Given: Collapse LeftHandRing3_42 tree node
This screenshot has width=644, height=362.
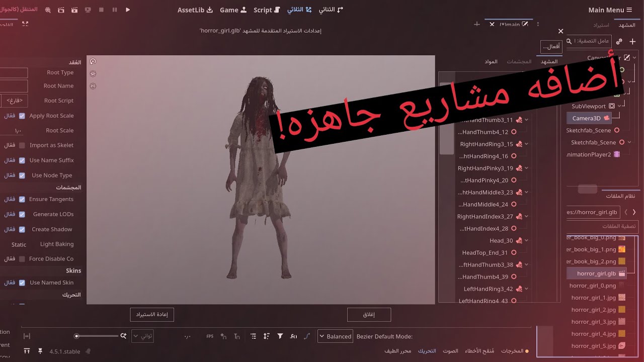Looking at the screenshot, I should [x=526, y=289].
